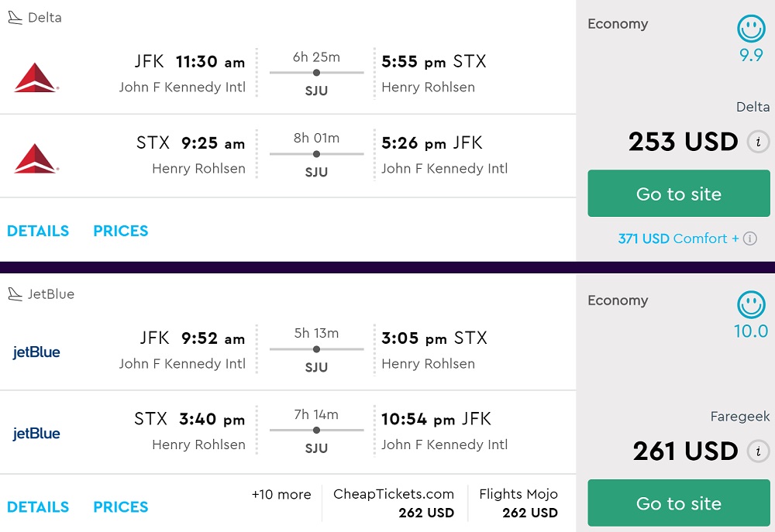Click the 10.0 smiley rating icon

[750, 306]
